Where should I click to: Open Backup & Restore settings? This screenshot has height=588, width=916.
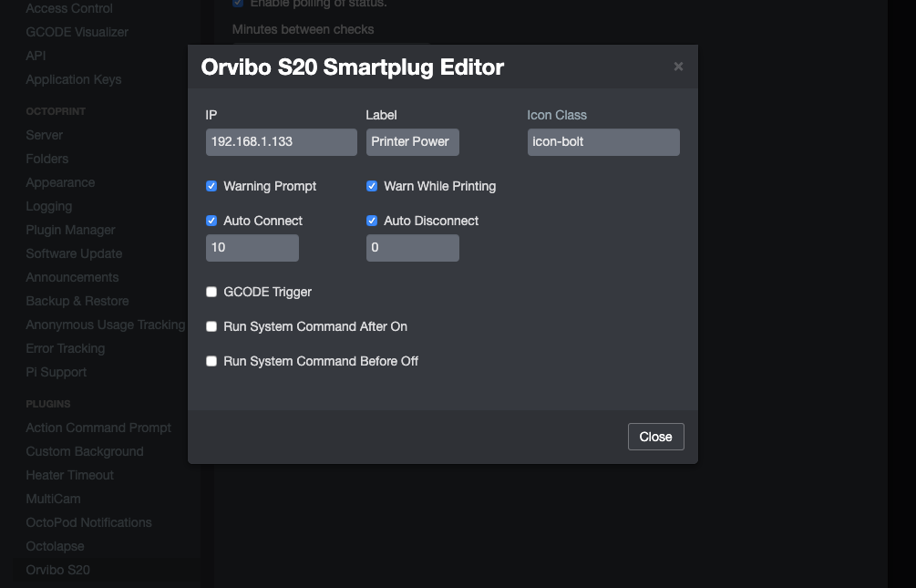click(77, 301)
